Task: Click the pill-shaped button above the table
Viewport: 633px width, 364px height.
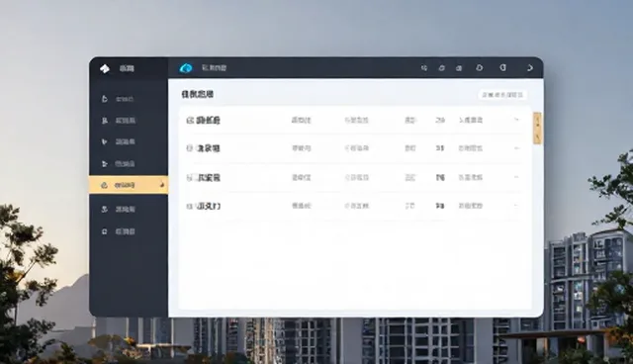Action: [x=502, y=95]
